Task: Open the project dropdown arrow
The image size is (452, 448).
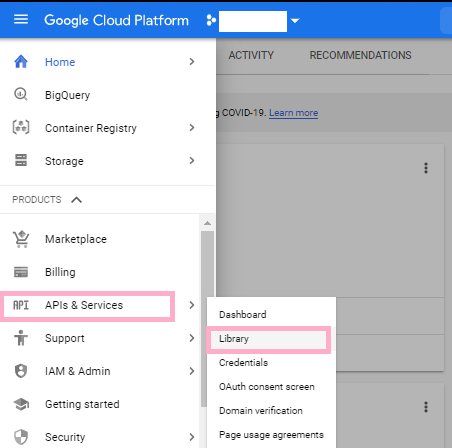Action: tap(295, 21)
